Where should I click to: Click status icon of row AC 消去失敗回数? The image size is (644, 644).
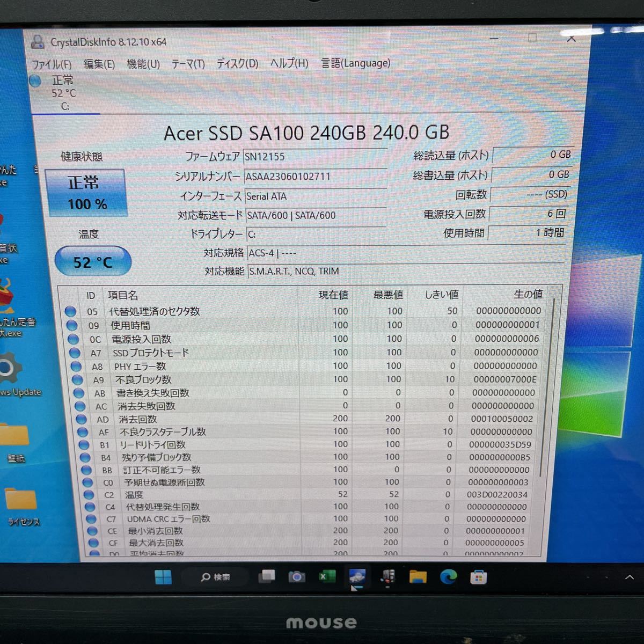pos(80,406)
